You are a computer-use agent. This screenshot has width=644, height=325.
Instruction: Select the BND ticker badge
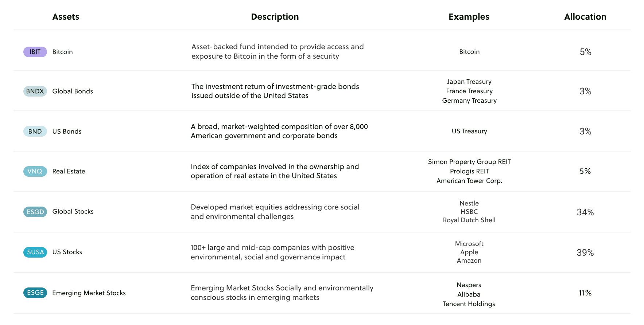35,131
